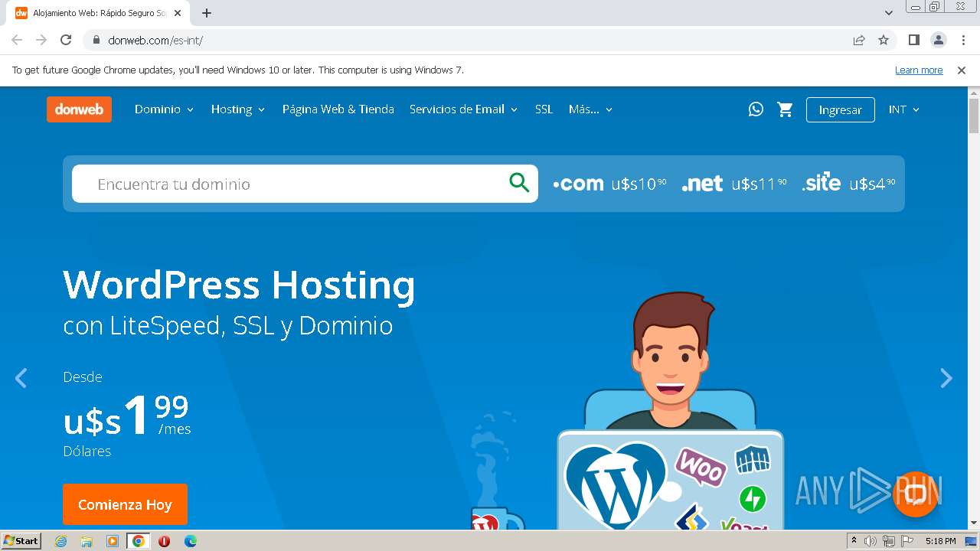Viewport: 980px width, 551px height.
Task: Click the green domain search magnifier
Action: pos(519,183)
